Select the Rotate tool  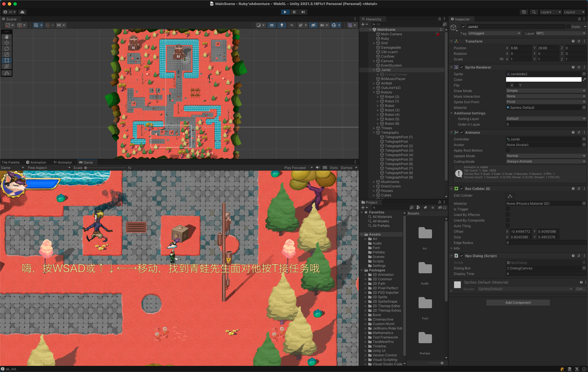[7, 49]
